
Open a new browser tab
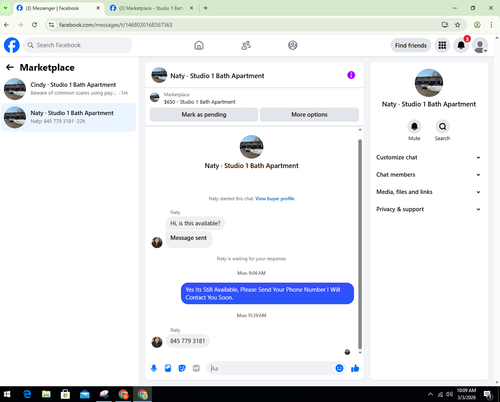(205, 8)
